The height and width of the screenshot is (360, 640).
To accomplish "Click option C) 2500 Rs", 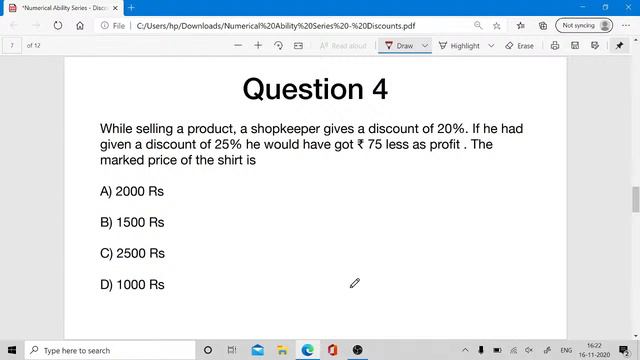I will 132,253.
